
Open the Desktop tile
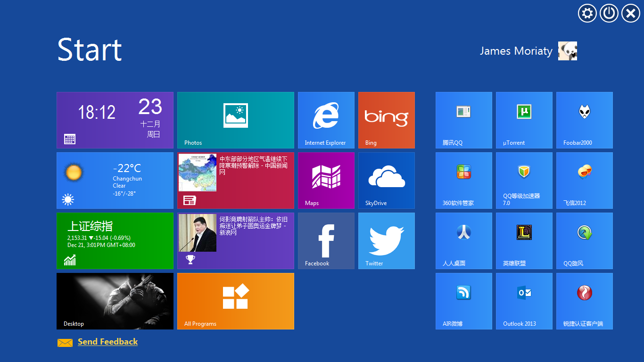click(115, 301)
